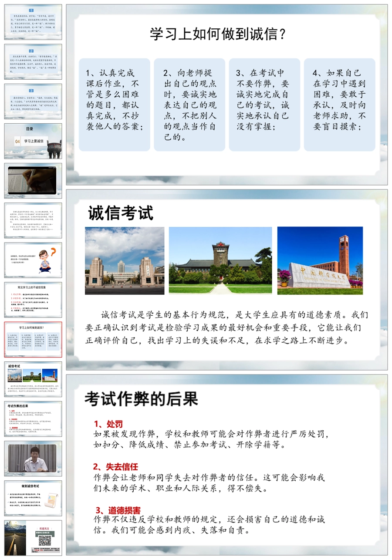The image size is (392, 560).
Task: Select the thumbnail of the slide numbered 2
Action: click(33, 62)
